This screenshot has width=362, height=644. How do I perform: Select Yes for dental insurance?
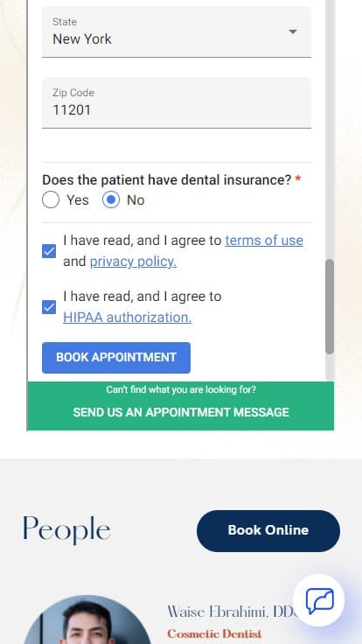[51, 200]
